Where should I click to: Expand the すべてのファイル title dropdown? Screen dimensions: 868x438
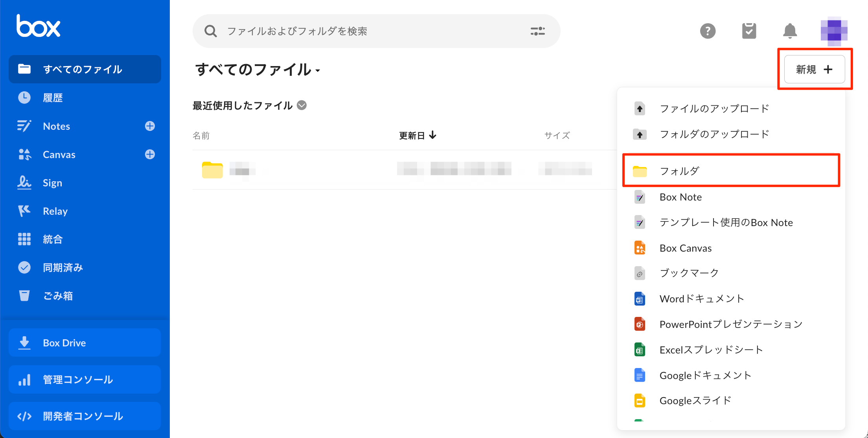[318, 71]
